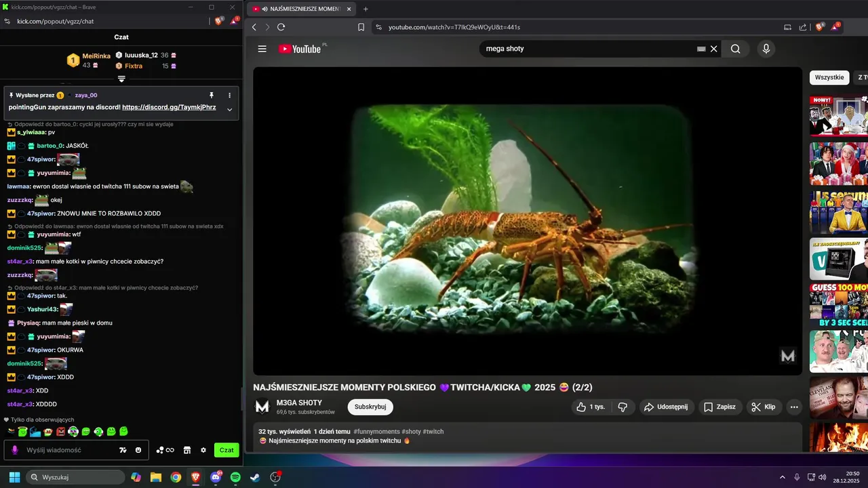This screenshot has height=488, width=868.
Task: Open the M3GA SHOTY channel name
Action: pyautogui.click(x=299, y=403)
